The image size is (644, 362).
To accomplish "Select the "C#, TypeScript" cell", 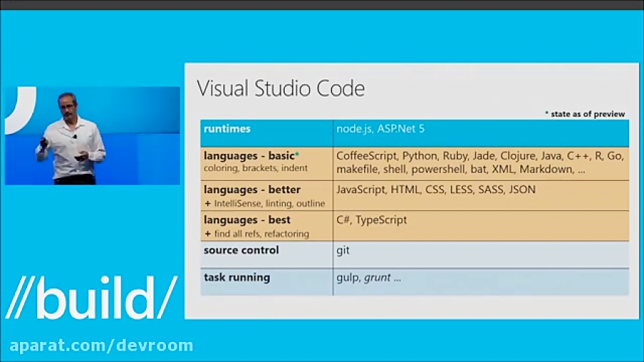I will coord(481,226).
